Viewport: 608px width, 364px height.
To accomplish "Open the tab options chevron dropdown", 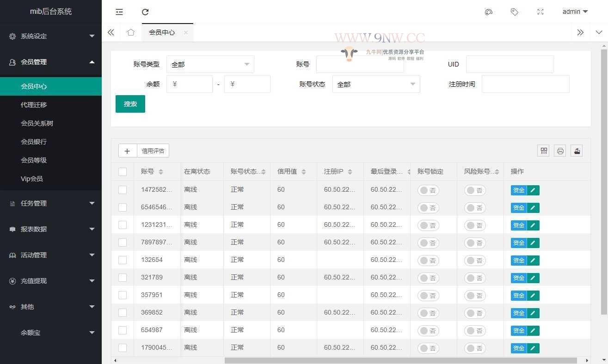I will point(599,32).
